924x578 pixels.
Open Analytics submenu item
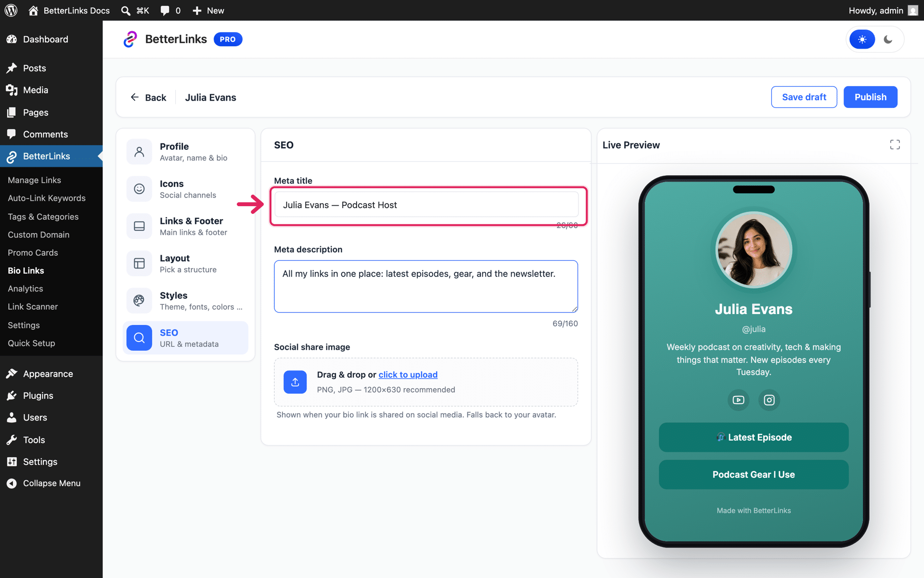coord(26,289)
